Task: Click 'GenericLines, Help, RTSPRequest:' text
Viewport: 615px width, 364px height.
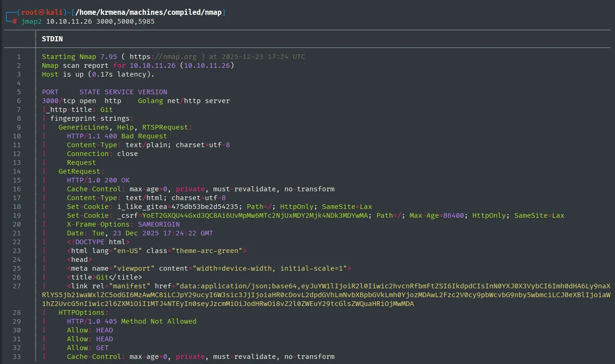Action: click(x=125, y=127)
